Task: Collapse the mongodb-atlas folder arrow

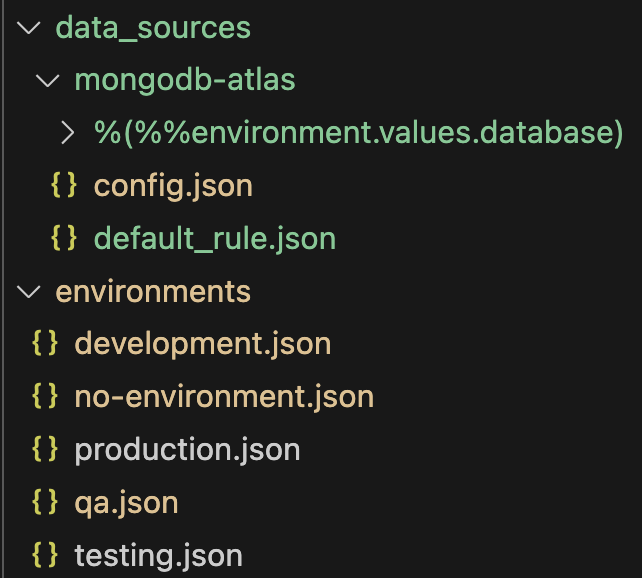Action: tap(48, 80)
